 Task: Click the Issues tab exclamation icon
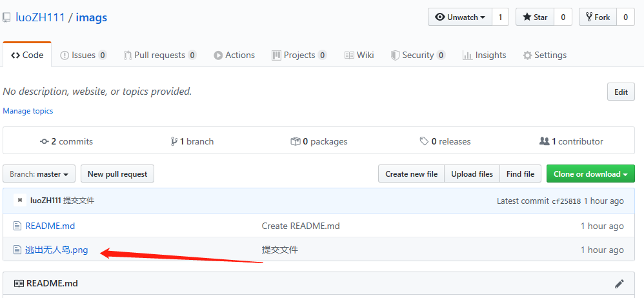65,55
